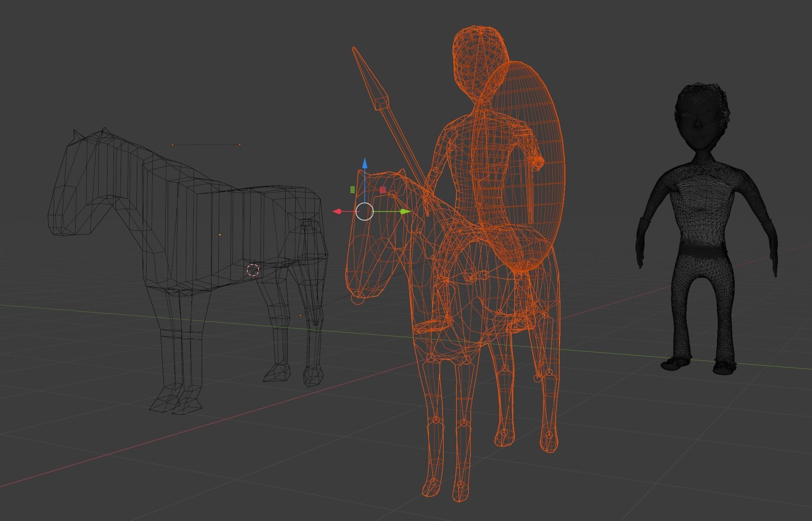The height and width of the screenshot is (521, 812).
Task: Click the white center circle of move gizmo
Action: coord(364,211)
